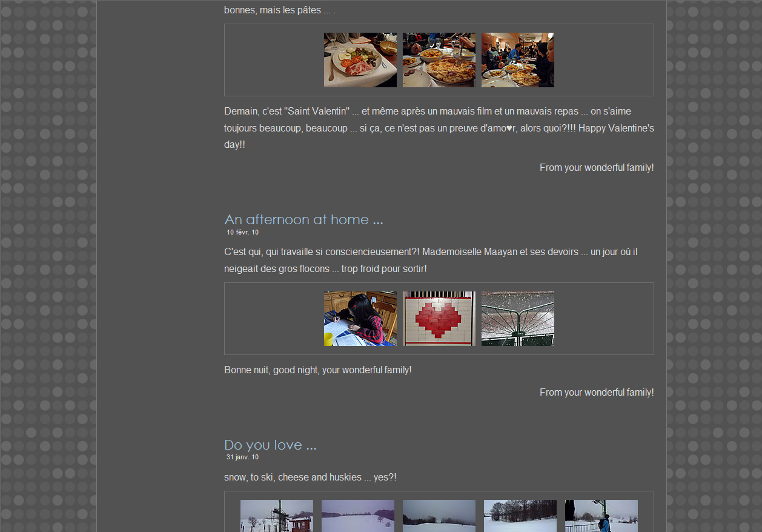Viewport: 762px width, 532px height.
Task: Click the red Lego heart thumbnail
Action: pyautogui.click(x=439, y=319)
